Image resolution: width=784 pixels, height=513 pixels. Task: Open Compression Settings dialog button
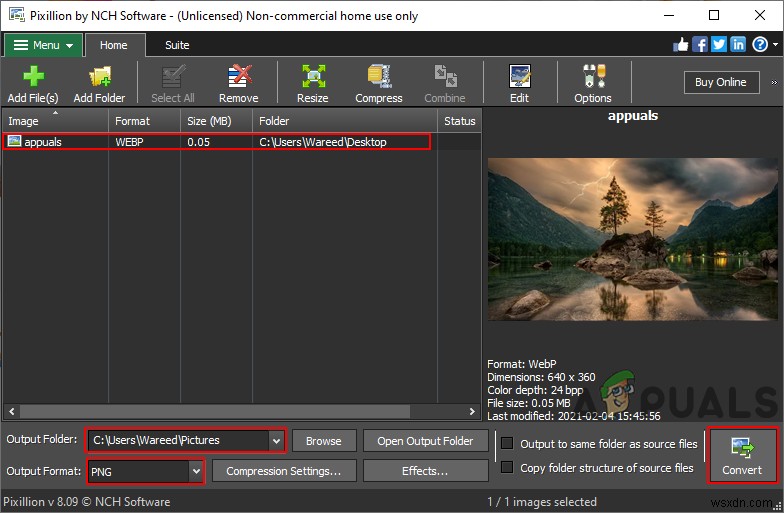click(x=284, y=471)
